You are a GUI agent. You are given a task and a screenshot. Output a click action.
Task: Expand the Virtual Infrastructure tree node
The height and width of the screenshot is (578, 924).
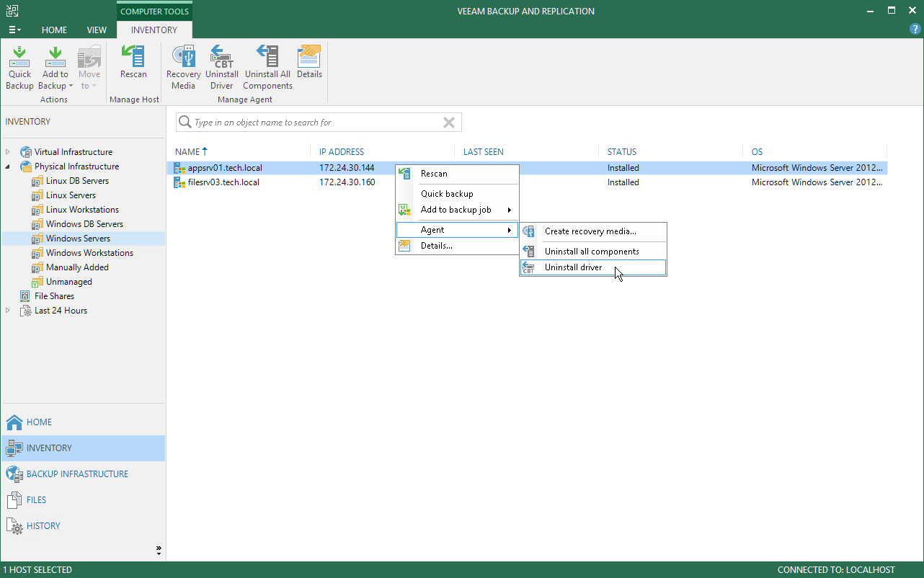(8, 152)
